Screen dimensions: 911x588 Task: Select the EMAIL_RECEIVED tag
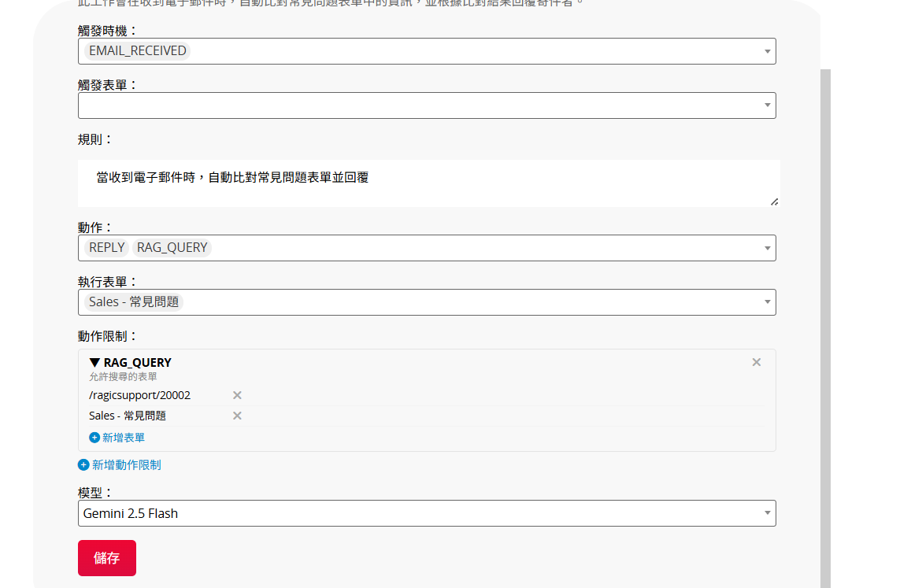tap(138, 51)
